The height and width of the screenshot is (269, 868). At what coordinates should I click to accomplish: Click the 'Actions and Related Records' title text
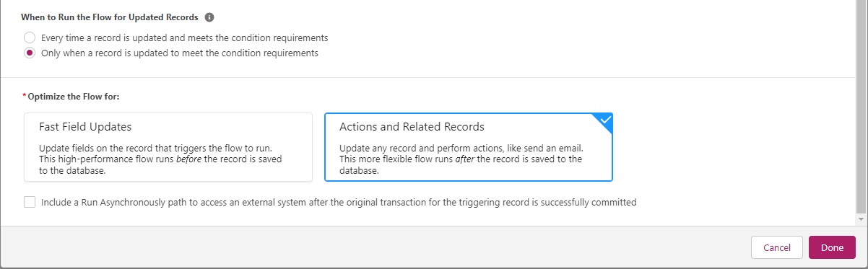click(412, 126)
